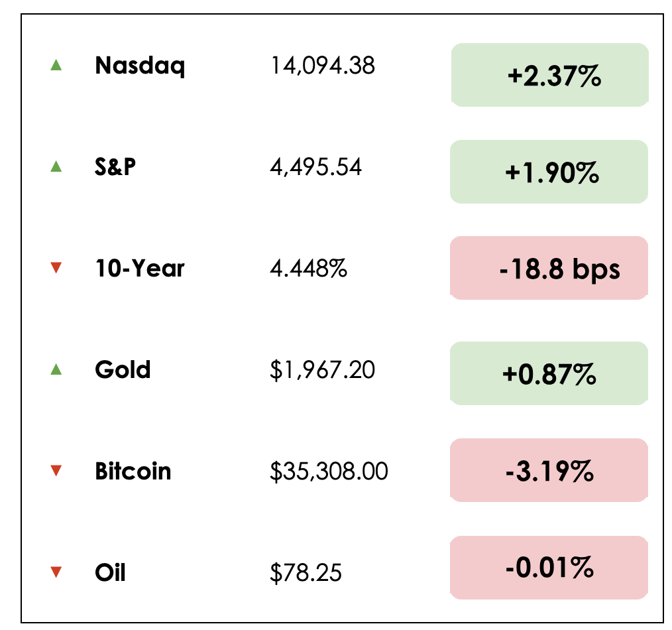
Task: Click the Nasdaq value 14,094.38
Action: click(x=323, y=66)
